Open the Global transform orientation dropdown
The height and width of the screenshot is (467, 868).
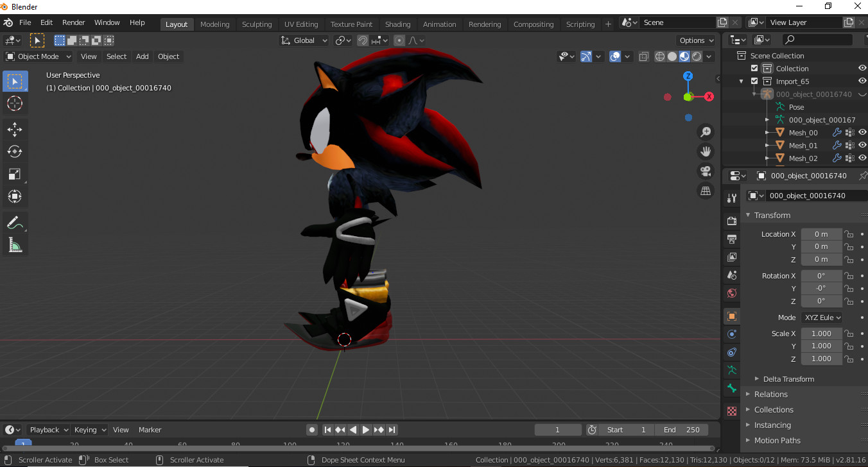click(304, 40)
